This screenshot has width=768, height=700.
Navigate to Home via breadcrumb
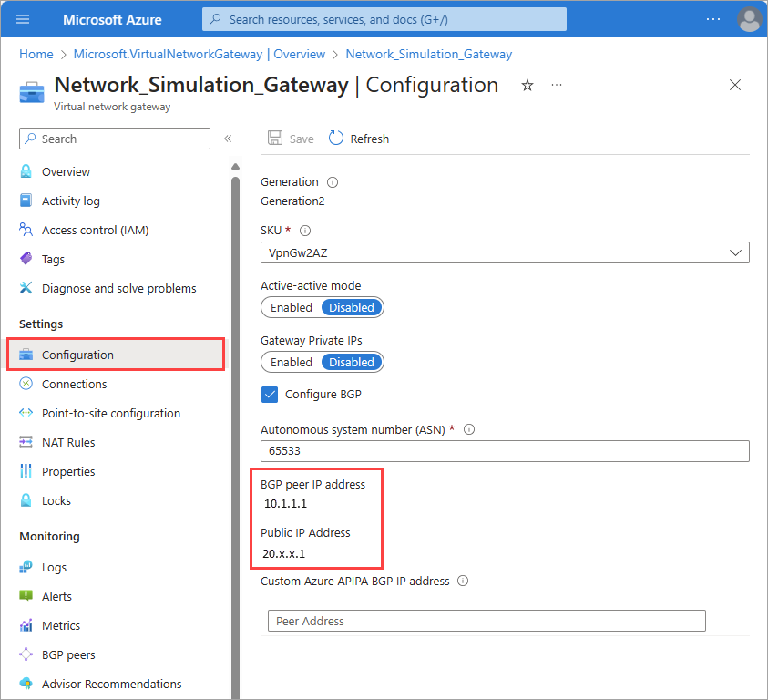[x=36, y=54]
